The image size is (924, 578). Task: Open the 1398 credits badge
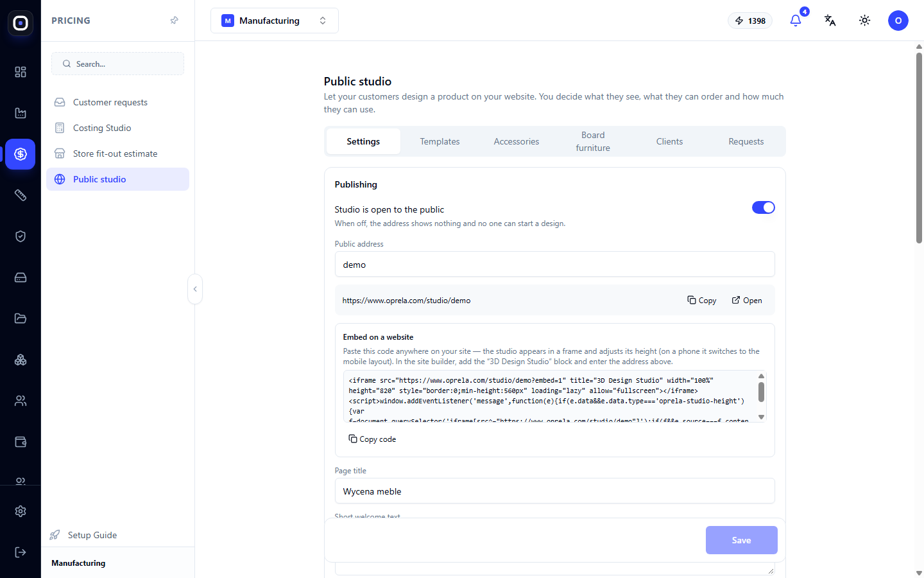[750, 21]
